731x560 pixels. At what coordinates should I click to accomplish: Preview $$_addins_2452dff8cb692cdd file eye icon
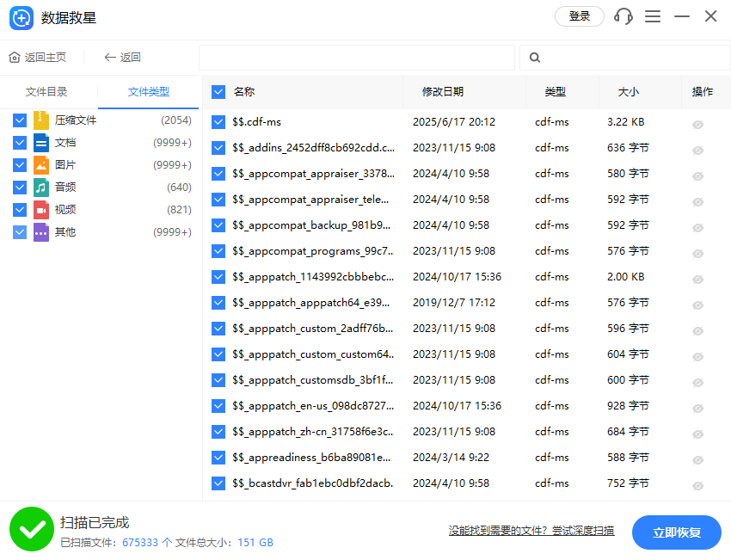click(x=698, y=151)
